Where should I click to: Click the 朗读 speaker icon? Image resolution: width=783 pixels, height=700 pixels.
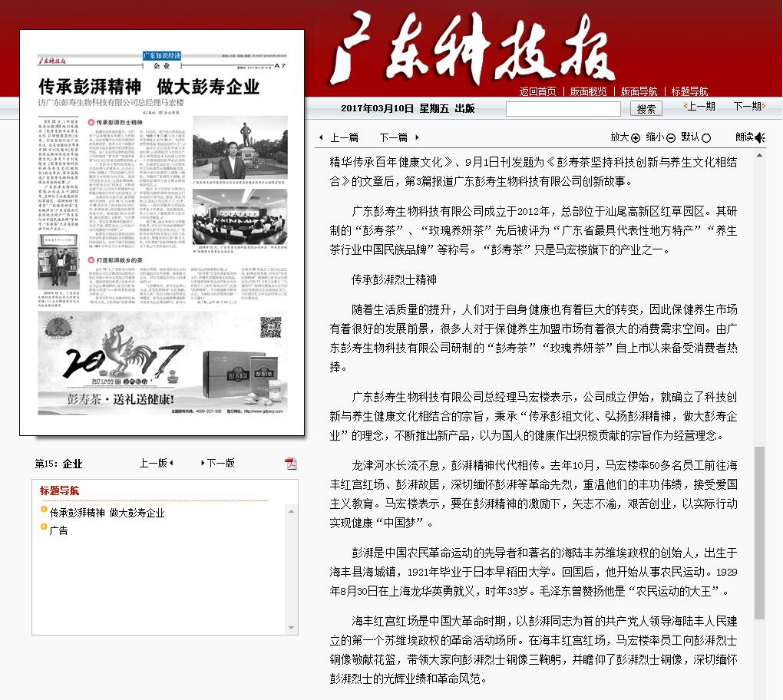coord(760,137)
